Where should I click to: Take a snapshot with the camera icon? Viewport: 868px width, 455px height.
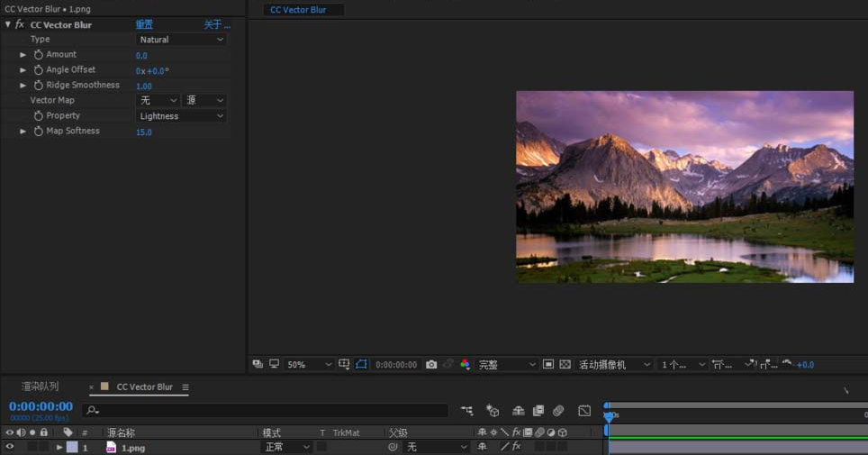pos(431,364)
